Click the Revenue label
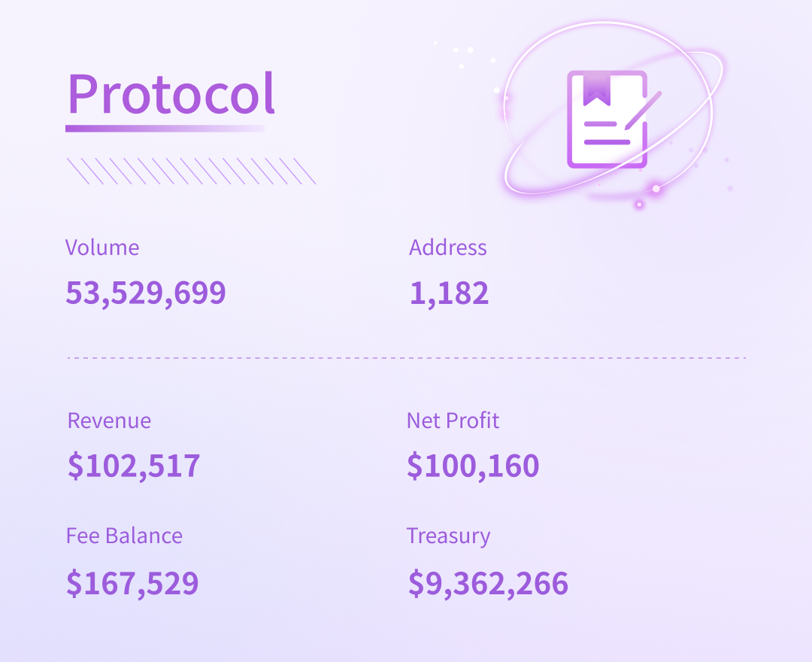812x662 pixels. click(109, 421)
